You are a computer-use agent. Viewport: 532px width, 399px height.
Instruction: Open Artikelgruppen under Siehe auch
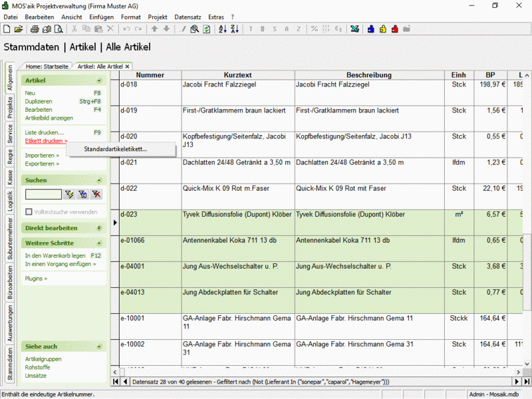coord(43,359)
